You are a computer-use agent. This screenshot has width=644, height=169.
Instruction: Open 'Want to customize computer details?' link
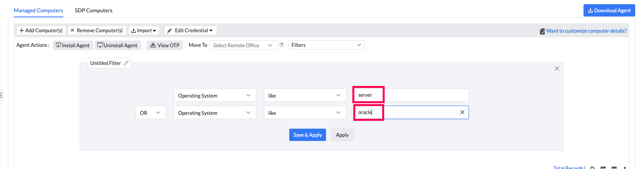pyautogui.click(x=586, y=31)
